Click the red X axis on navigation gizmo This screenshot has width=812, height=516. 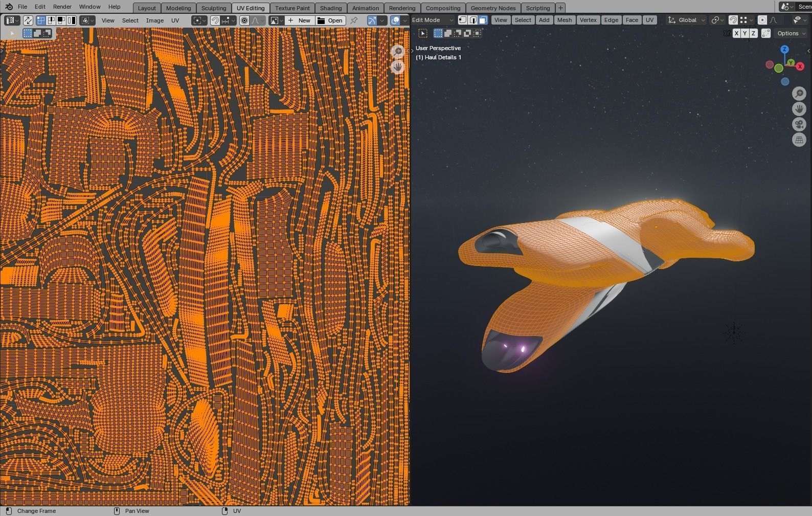(800, 66)
